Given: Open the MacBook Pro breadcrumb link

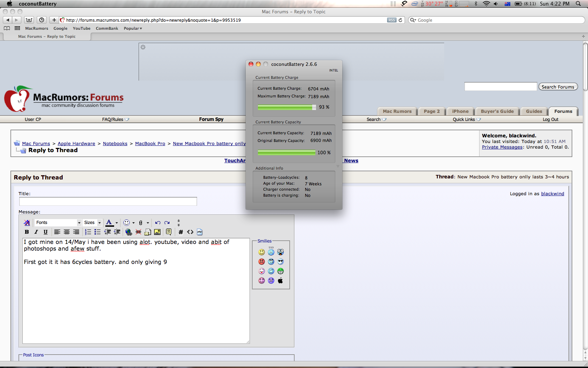Looking at the screenshot, I should (150, 144).
